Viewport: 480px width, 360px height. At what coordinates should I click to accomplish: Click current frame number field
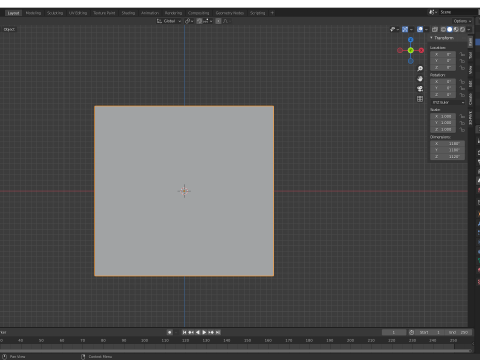coord(394,332)
